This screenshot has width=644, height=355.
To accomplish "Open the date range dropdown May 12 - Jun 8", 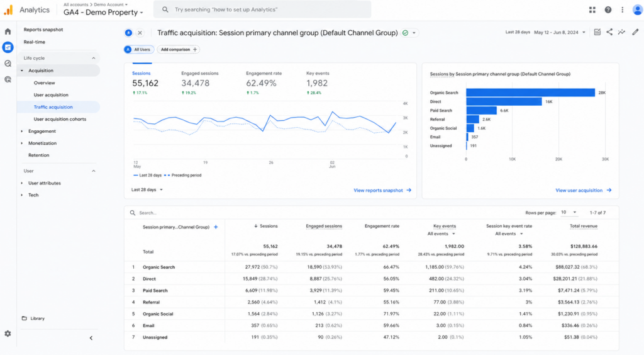I will (x=559, y=32).
